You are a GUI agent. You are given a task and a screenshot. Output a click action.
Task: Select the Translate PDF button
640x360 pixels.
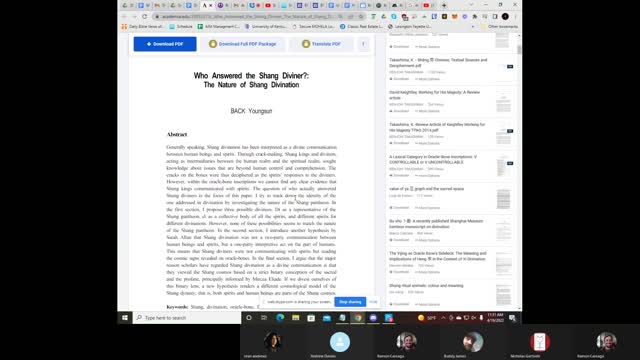tap(321, 44)
